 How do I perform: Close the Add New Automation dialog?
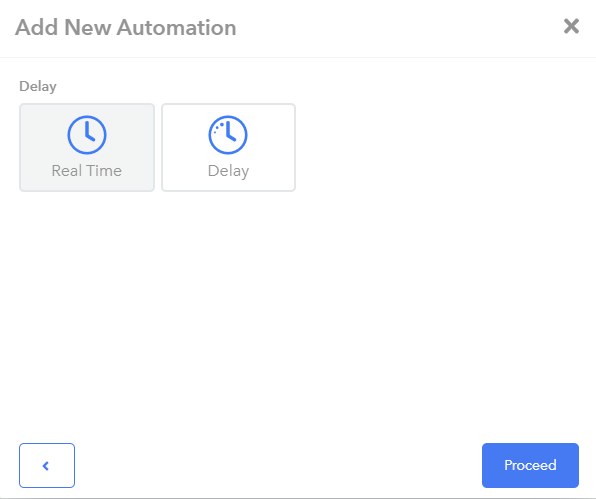coord(571,26)
